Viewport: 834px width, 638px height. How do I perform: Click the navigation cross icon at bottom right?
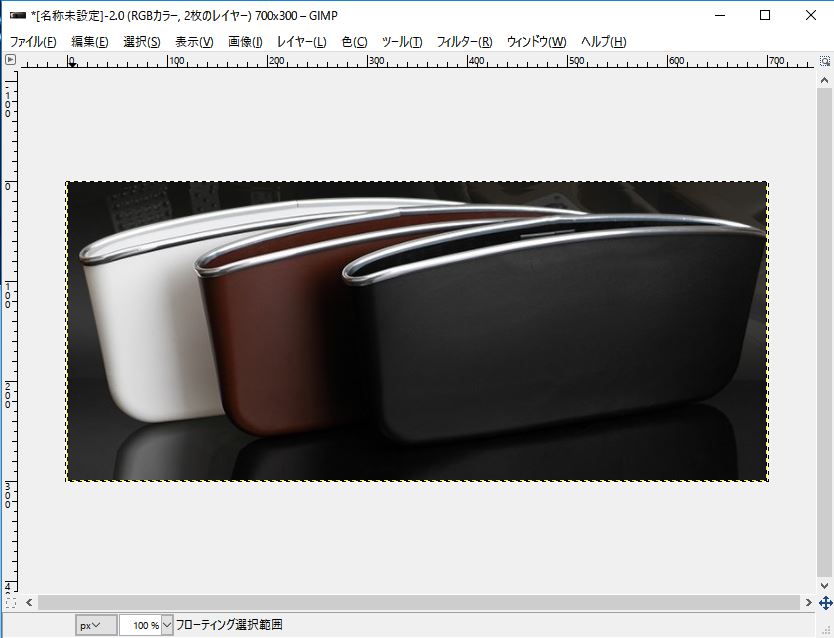click(x=825, y=603)
